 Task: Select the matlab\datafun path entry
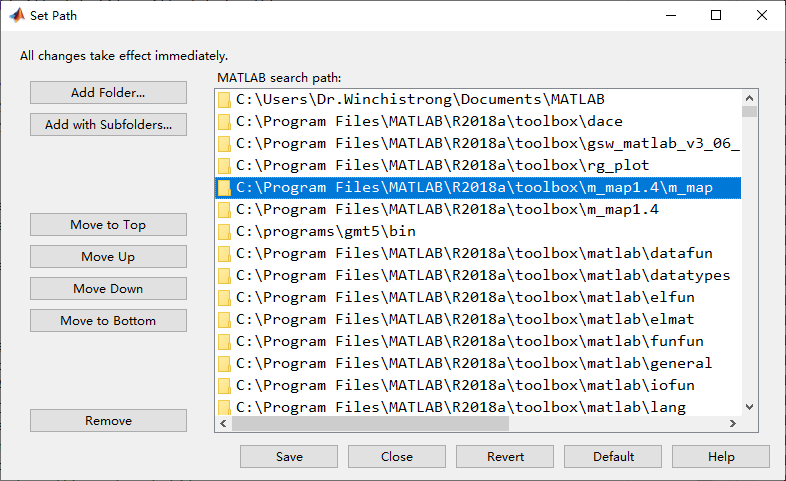[x=478, y=254]
